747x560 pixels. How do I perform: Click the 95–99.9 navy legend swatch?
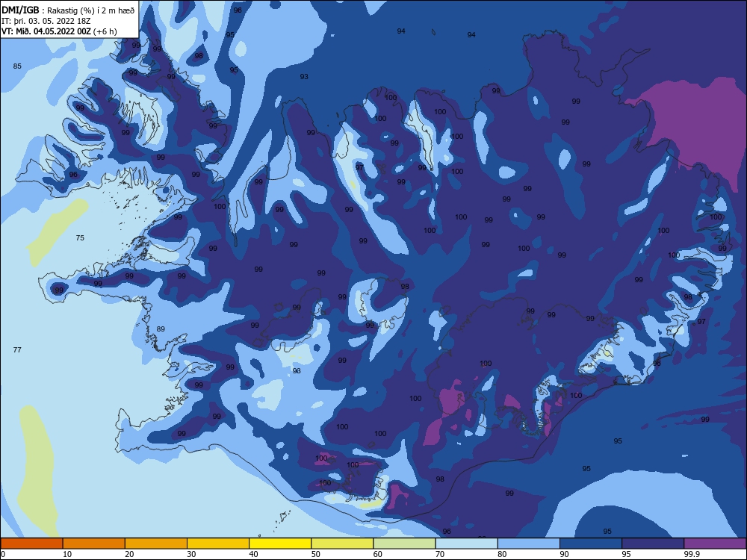click(x=653, y=544)
